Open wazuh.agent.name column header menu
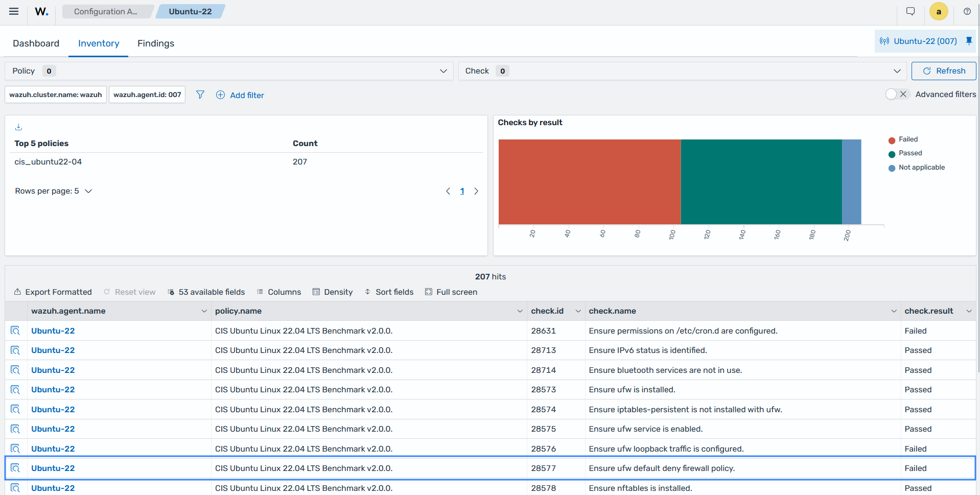Viewport: 980px width, 495px height. [x=204, y=311]
